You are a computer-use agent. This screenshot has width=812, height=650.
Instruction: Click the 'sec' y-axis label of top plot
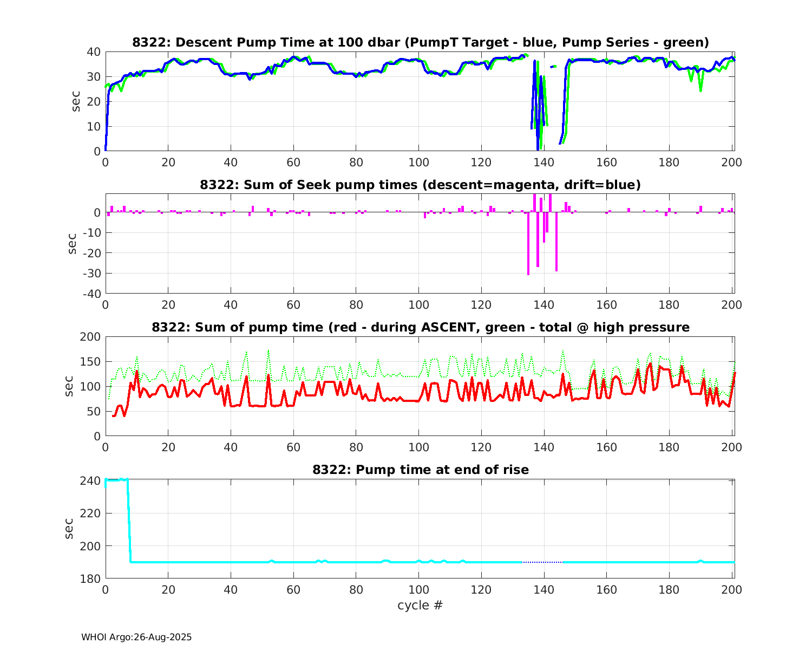click(76, 102)
